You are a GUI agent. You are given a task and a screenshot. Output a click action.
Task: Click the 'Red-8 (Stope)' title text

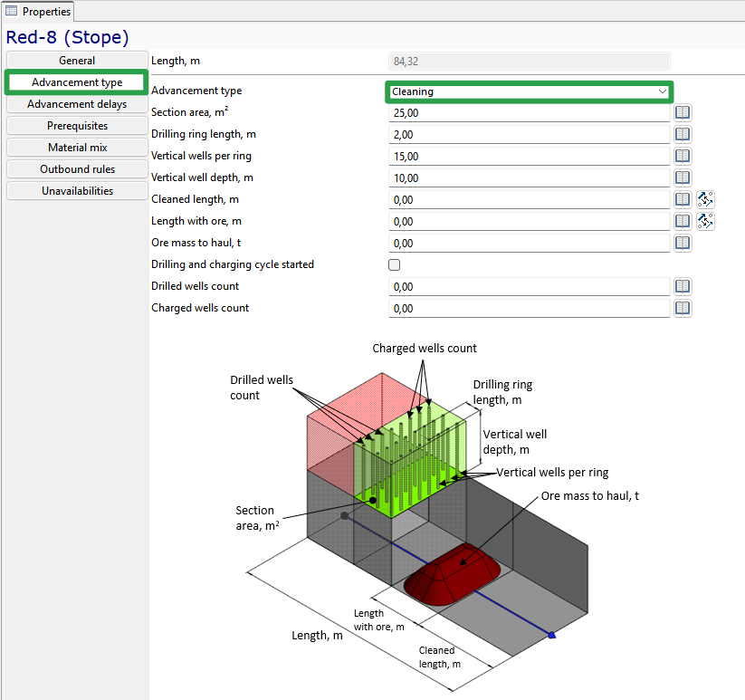coord(67,37)
